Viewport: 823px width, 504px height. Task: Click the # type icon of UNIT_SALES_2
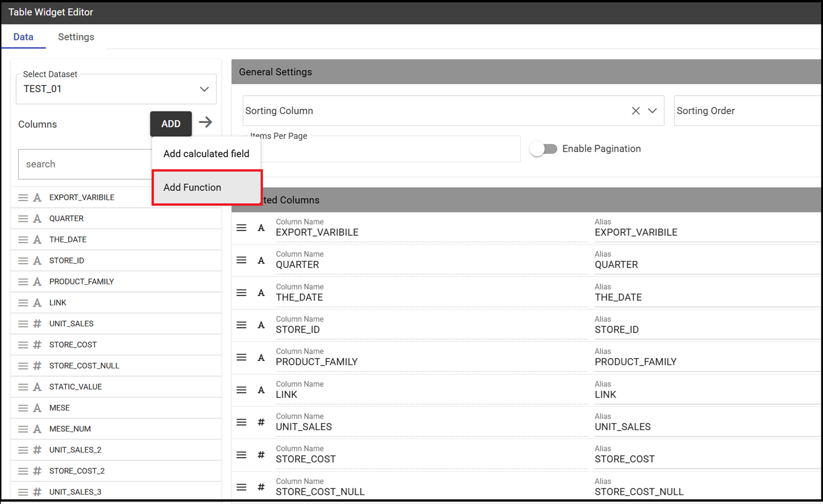point(37,450)
